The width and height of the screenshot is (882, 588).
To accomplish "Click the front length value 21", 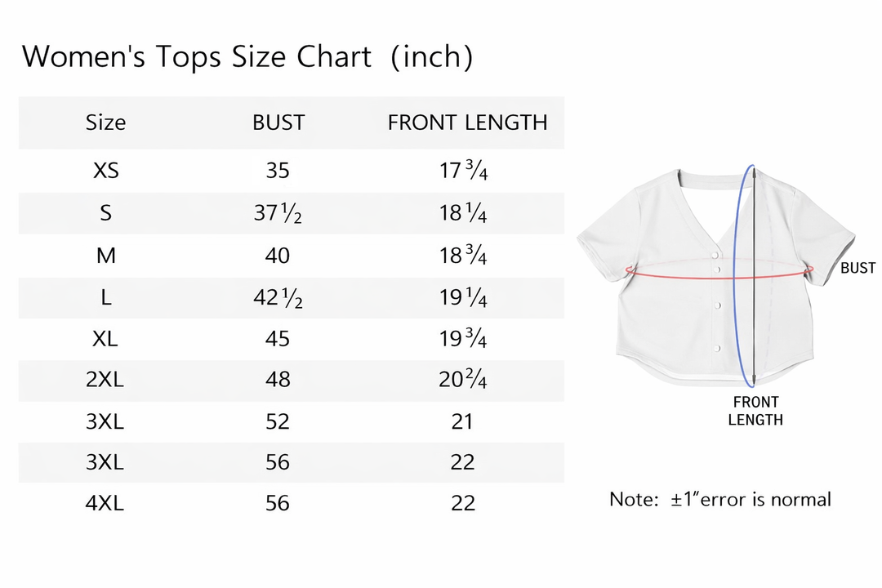I will (x=462, y=421).
